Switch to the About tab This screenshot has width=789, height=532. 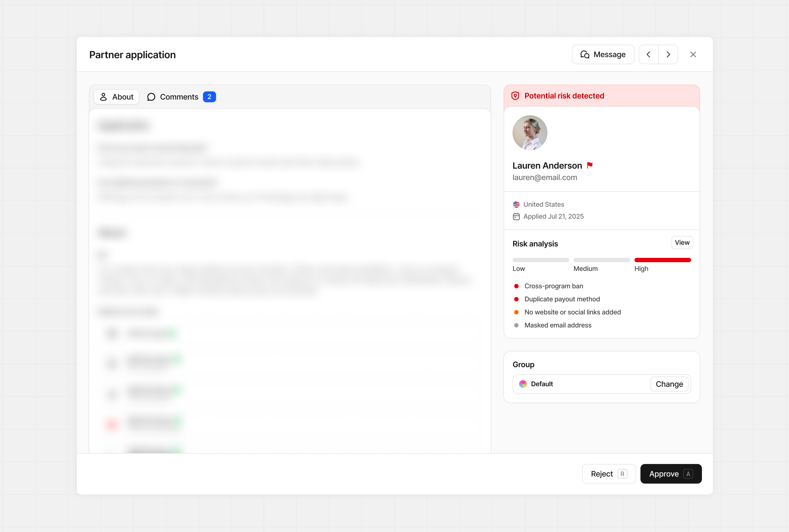coord(116,97)
